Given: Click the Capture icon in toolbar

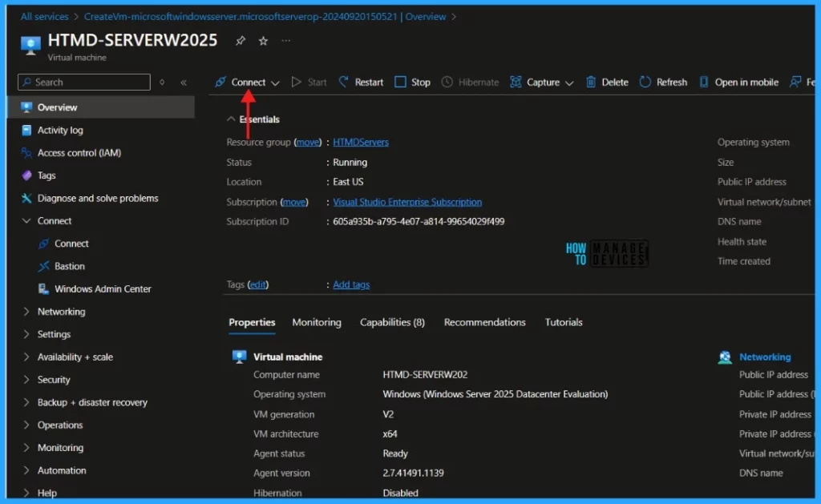Looking at the screenshot, I should point(516,82).
